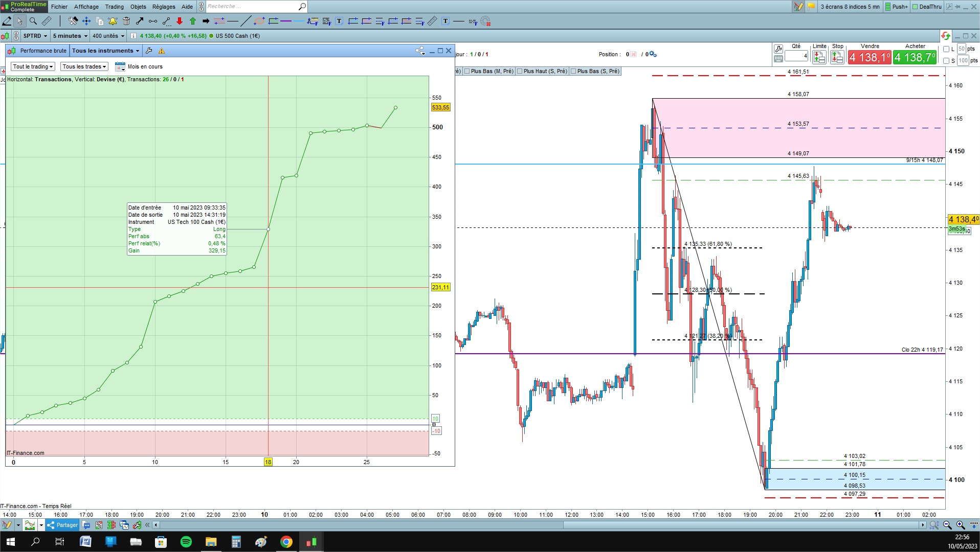
Task: Open the Réglages menu
Action: click(164, 7)
